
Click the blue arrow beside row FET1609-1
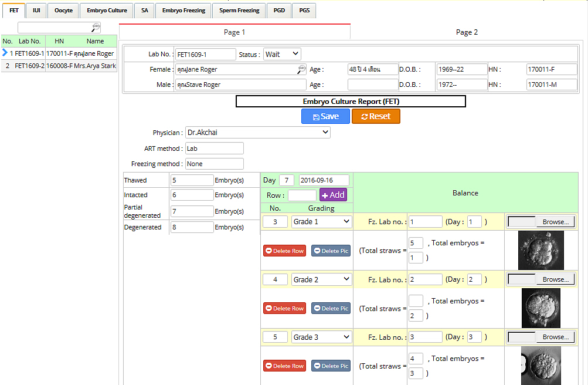[5, 53]
